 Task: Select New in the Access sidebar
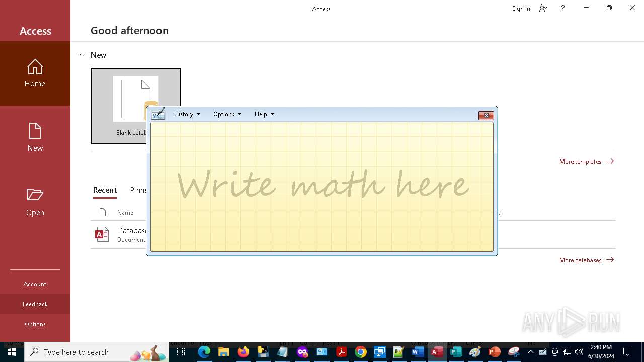pyautogui.click(x=35, y=138)
